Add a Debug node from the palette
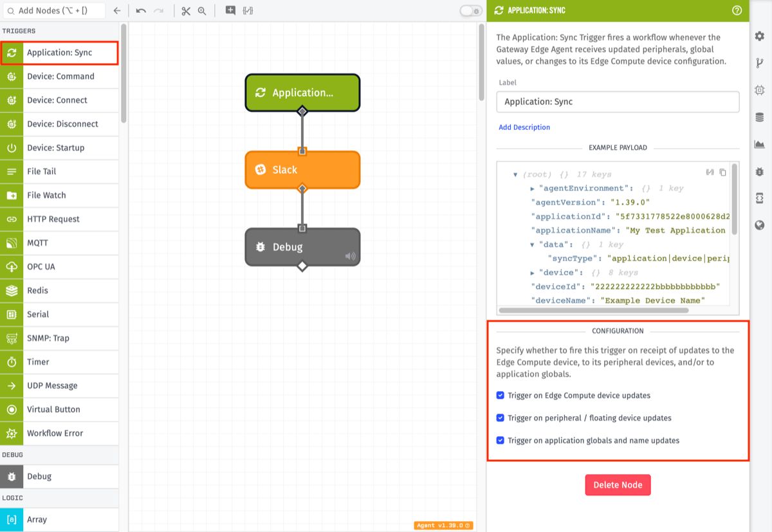This screenshot has height=532, width=772. tap(59, 477)
